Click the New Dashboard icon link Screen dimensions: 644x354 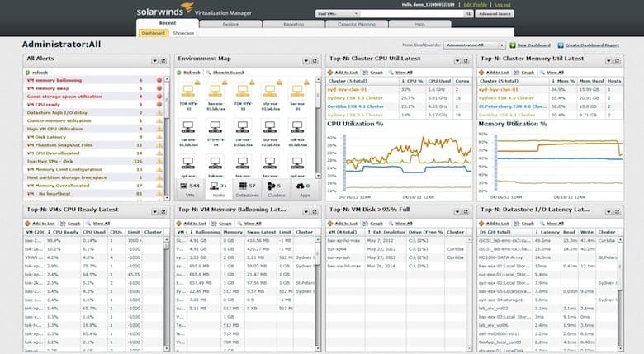[x=530, y=45]
